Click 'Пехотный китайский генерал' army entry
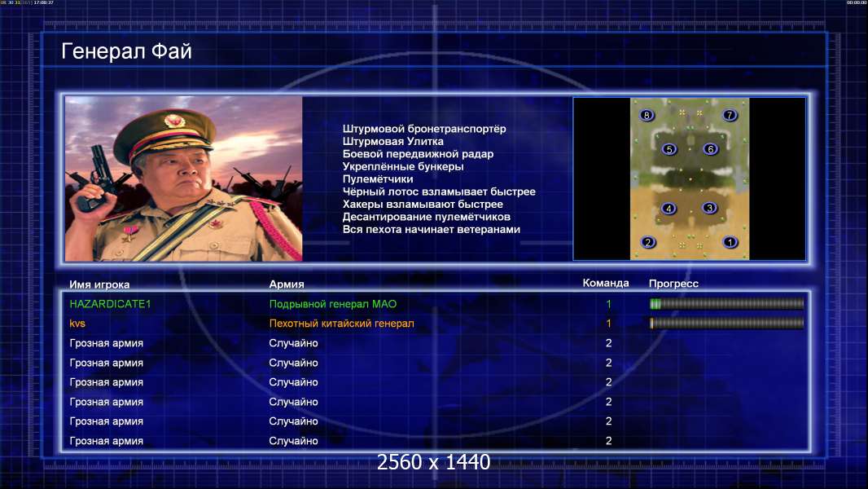Screen dimensions: 868x489 (x=341, y=324)
